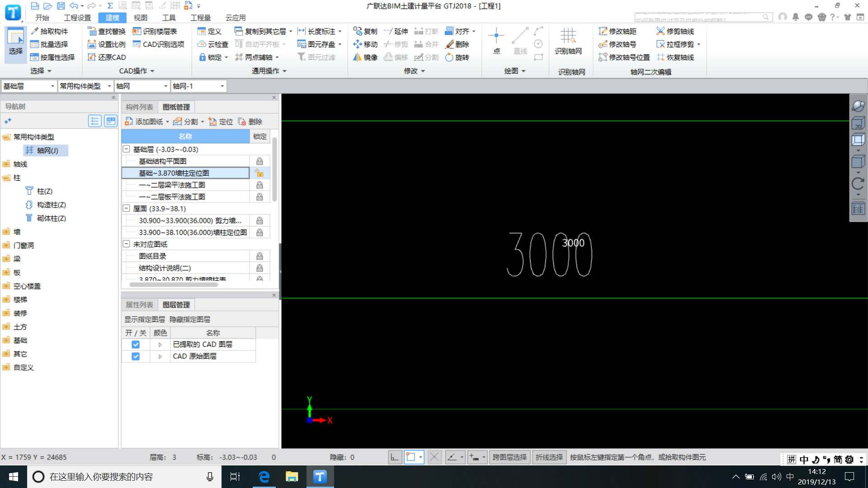Click the 定位 locate drawing button
868x488 pixels.
221,122
